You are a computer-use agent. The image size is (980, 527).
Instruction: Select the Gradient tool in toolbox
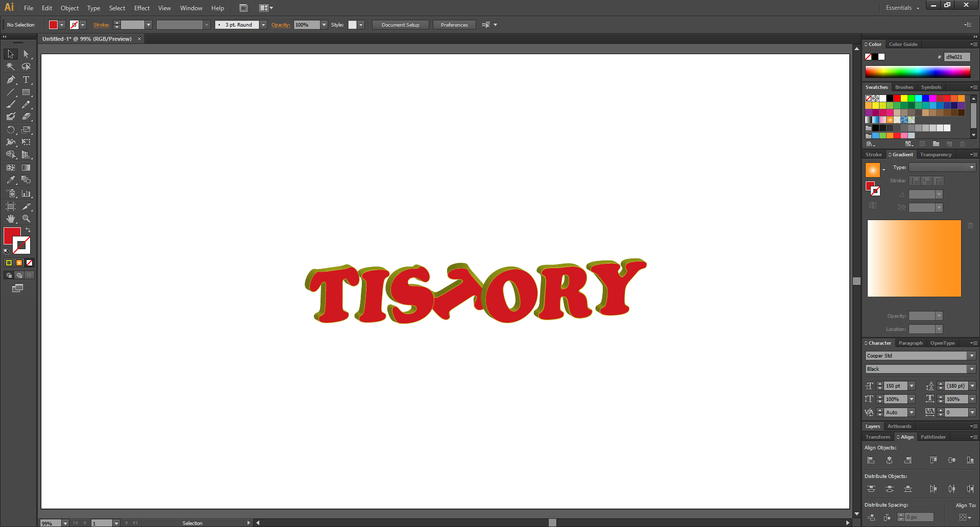[26, 167]
